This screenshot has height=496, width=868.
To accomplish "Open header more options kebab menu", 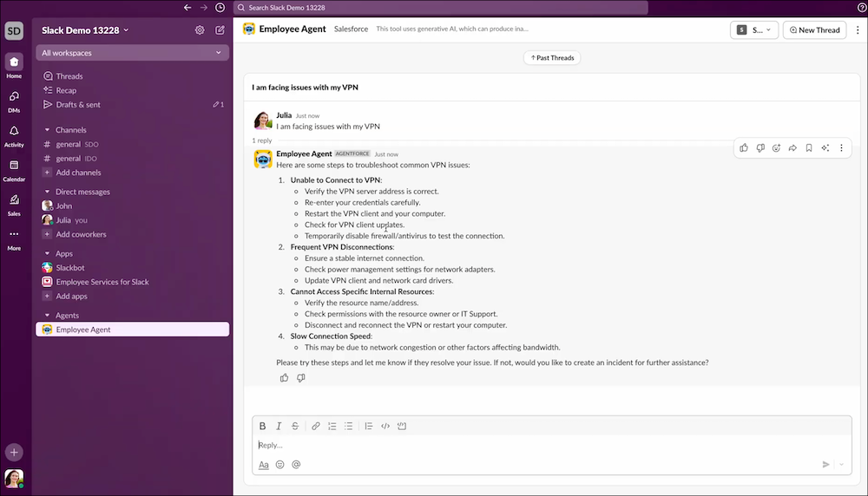I will [x=858, y=30].
